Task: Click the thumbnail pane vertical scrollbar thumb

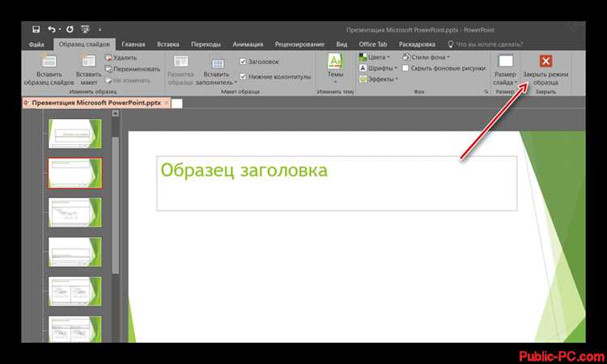Action: pos(116,205)
